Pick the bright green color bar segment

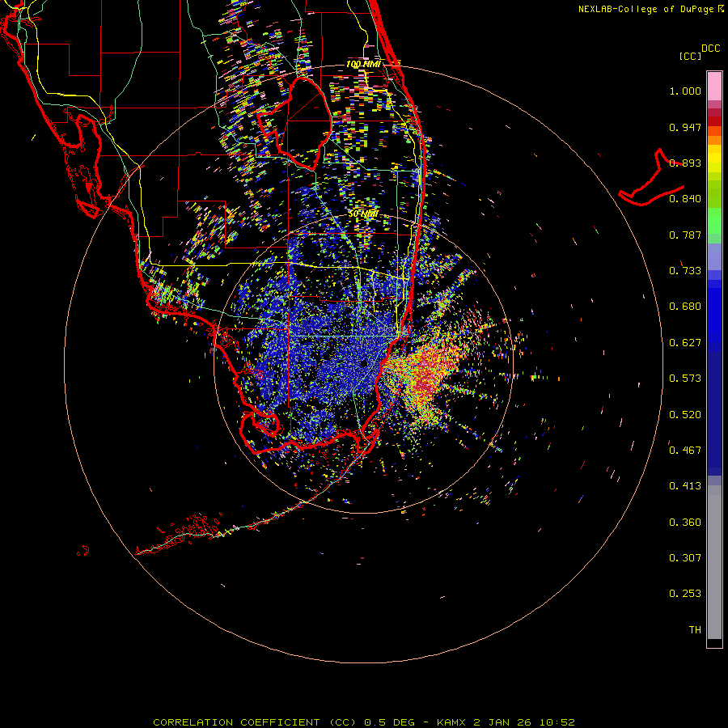click(714, 221)
